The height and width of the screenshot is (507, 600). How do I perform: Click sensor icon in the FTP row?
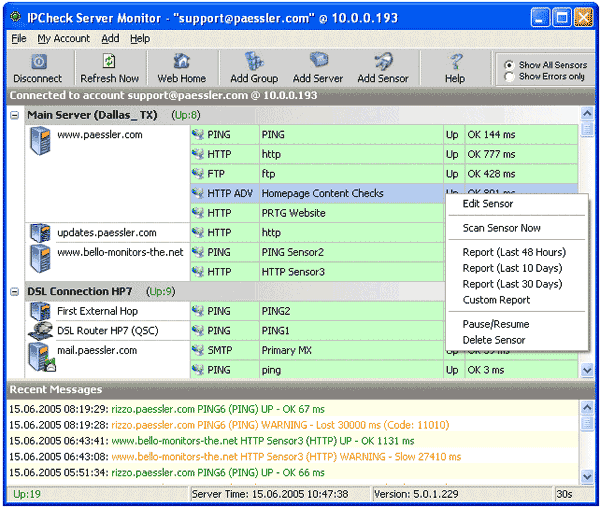pos(197,174)
